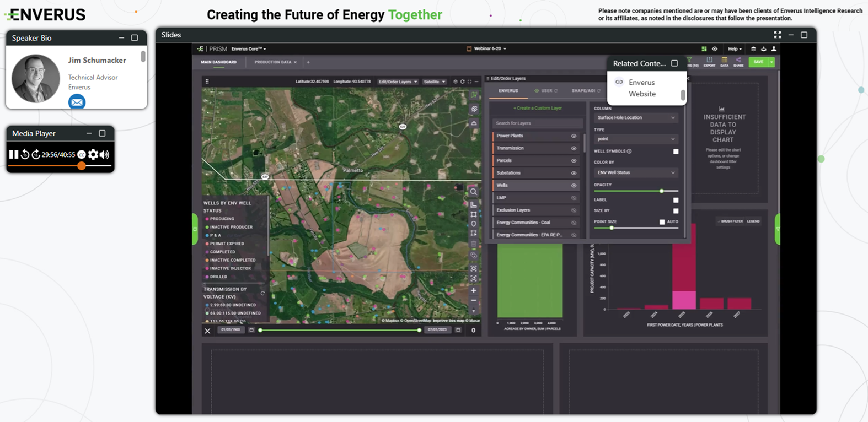Image resolution: width=868 pixels, height=422 pixels.
Task: Open the Data toolbar icon
Action: (724, 62)
